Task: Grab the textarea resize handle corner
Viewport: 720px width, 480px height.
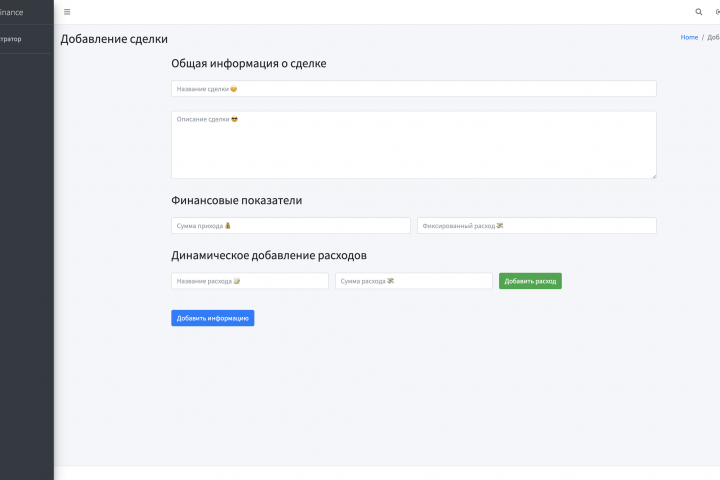Action: pos(654,176)
